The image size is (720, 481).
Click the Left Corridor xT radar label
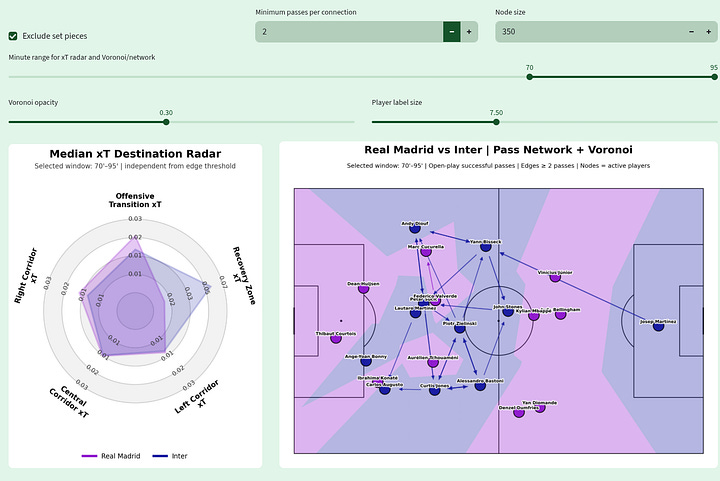coord(197,397)
